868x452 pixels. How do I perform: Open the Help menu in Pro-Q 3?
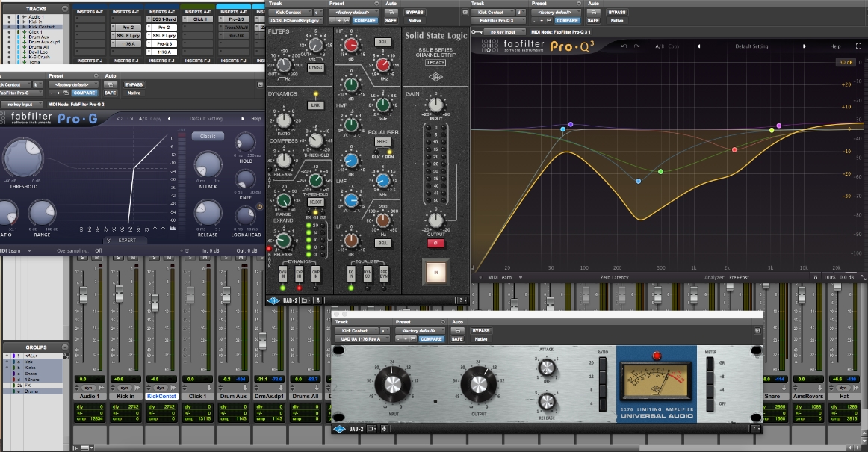[x=835, y=46]
